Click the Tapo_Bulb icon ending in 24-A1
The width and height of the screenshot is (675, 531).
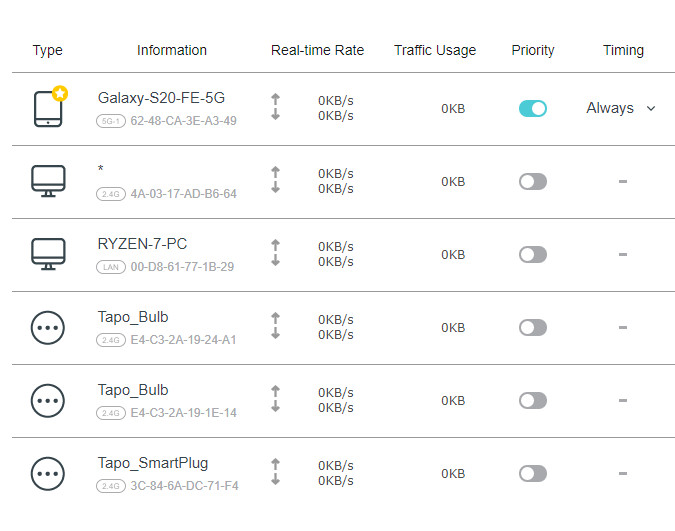pos(48,327)
